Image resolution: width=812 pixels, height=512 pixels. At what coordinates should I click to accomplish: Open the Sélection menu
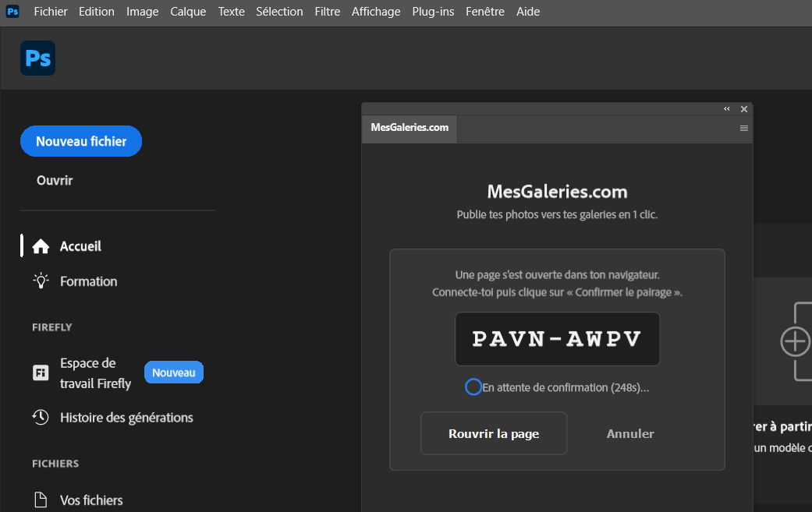pos(279,12)
